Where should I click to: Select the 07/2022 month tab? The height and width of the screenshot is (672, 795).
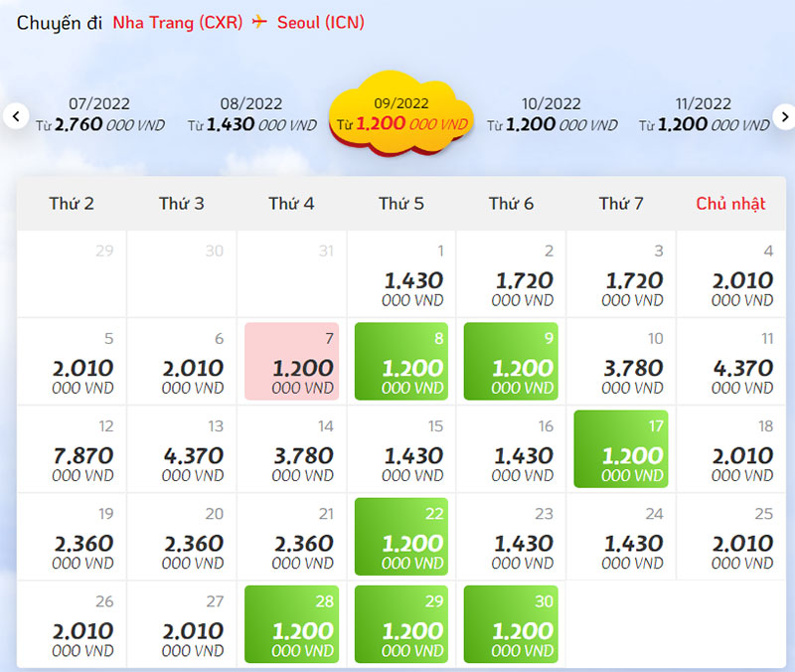(100, 114)
